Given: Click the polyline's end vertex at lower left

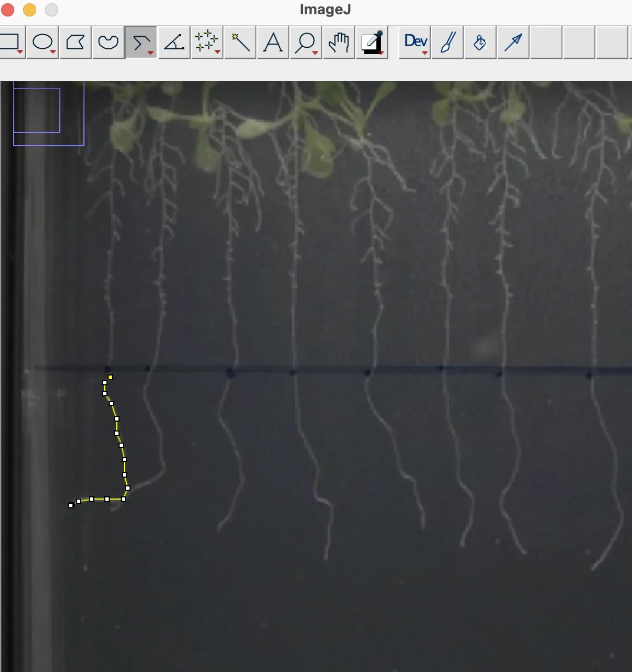Looking at the screenshot, I should [x=71, y=505].
